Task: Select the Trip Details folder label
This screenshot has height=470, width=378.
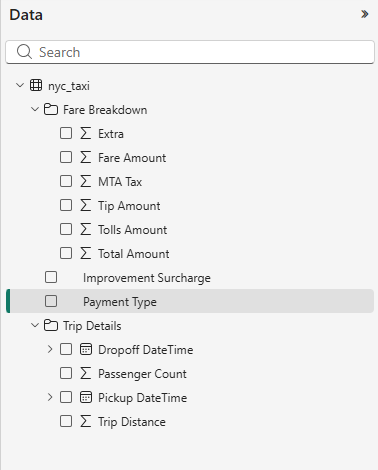Action: coord(92,326)
